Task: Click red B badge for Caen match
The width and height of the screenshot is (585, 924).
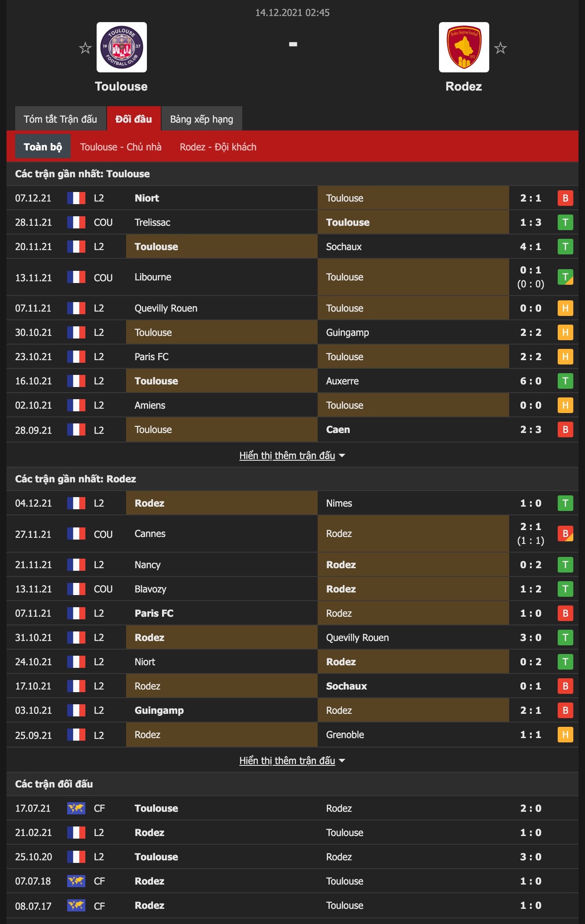Action: pos(565,429)
